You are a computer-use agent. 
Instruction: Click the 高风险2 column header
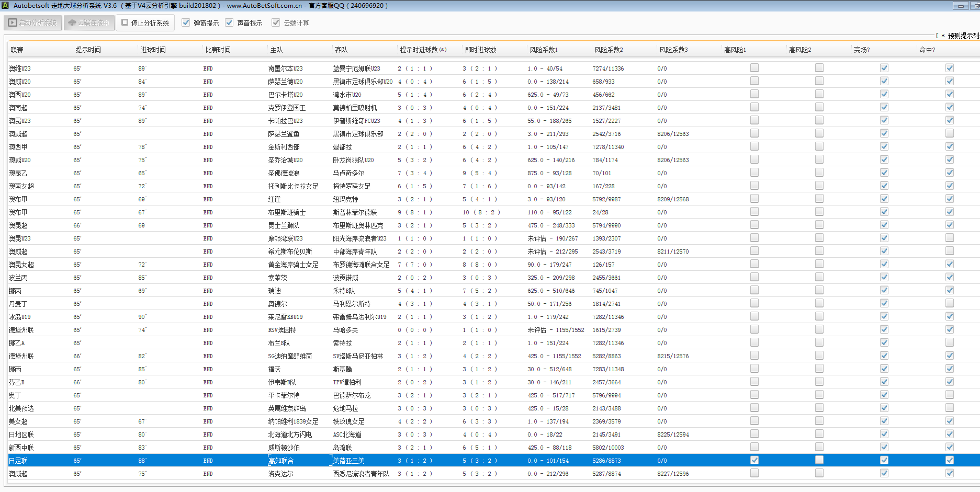click(800, 50)
